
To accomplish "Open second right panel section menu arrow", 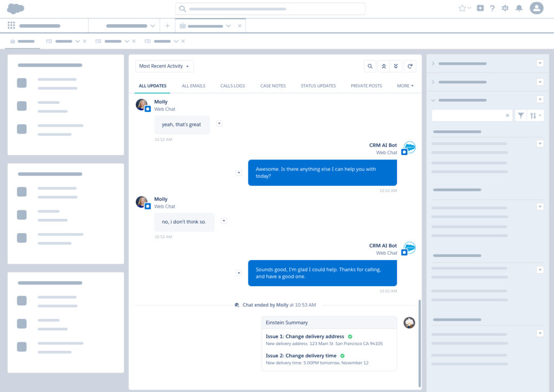I will (x=540, y=82).
